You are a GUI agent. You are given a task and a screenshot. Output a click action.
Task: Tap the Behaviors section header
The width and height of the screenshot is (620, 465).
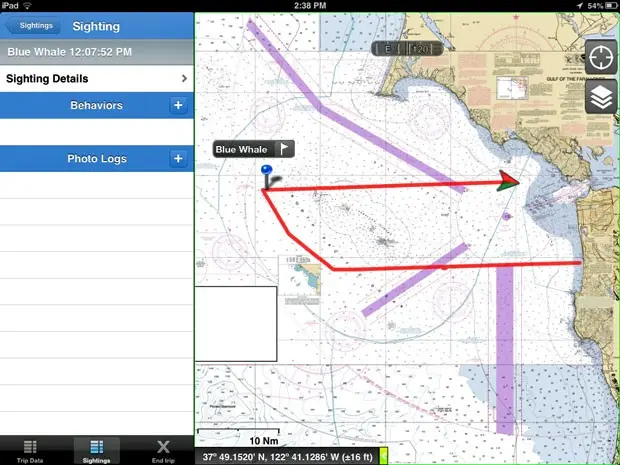tap(96, 105)
